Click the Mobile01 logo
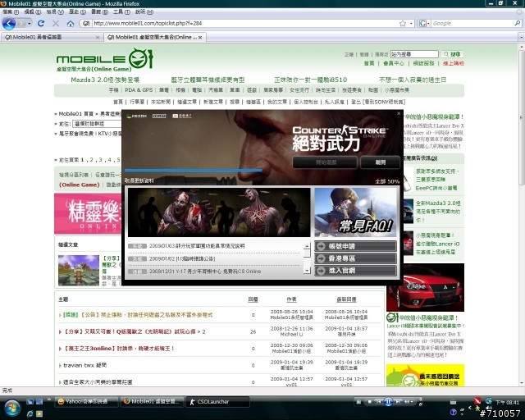Screen dimensions: 525x420 coord(104,60)
